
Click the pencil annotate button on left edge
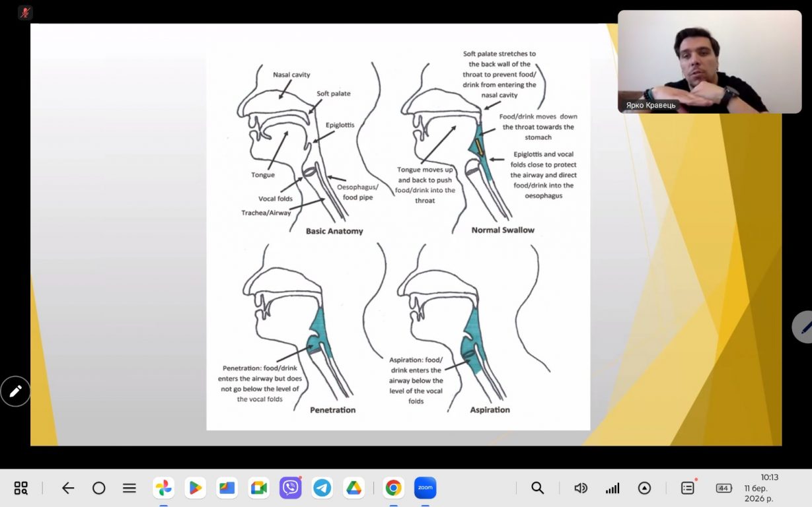click(x=15, y=391)
